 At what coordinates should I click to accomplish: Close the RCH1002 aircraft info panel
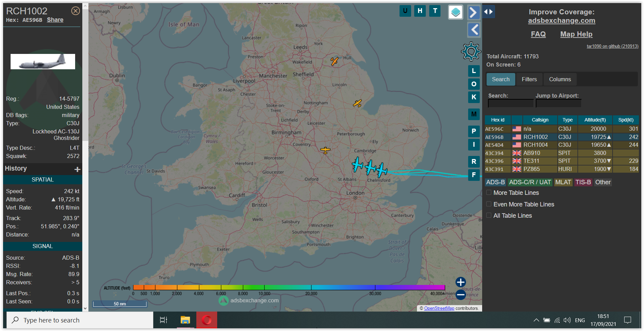75,11
